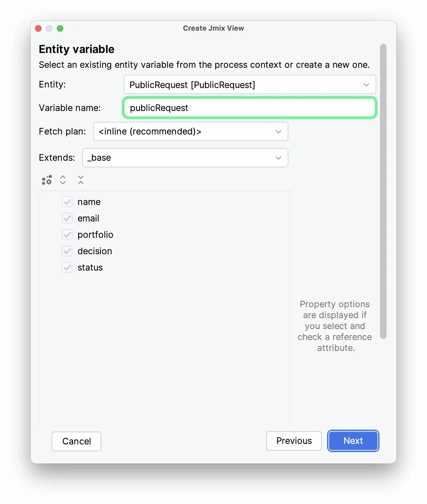Select the portfolio attribute row label

click(x=95, y=235)
